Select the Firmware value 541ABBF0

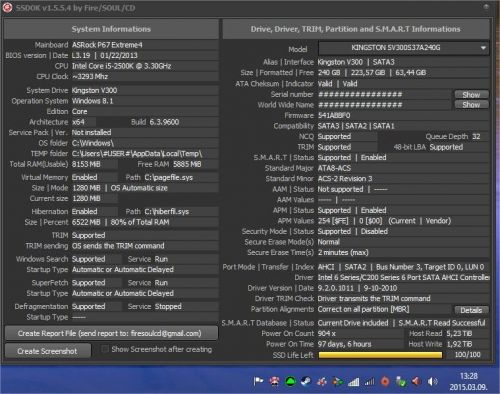pos(334,115)
